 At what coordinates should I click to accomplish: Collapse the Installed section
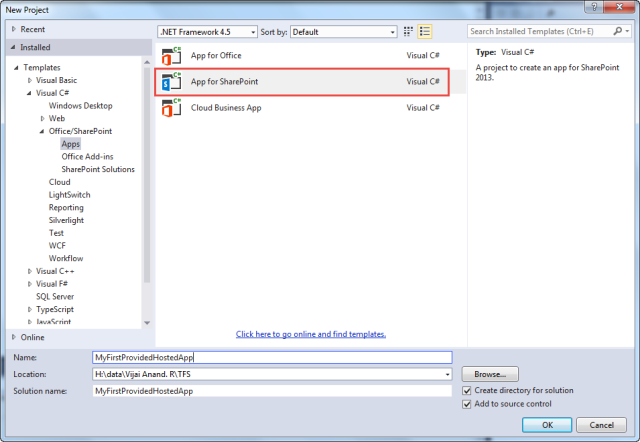pos(13,47)
